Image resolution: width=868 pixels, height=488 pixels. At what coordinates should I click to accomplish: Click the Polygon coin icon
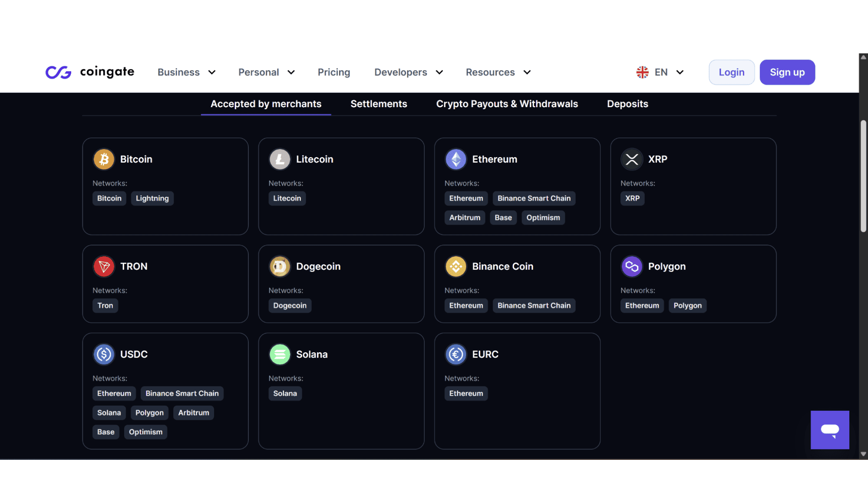click(632, 266)
